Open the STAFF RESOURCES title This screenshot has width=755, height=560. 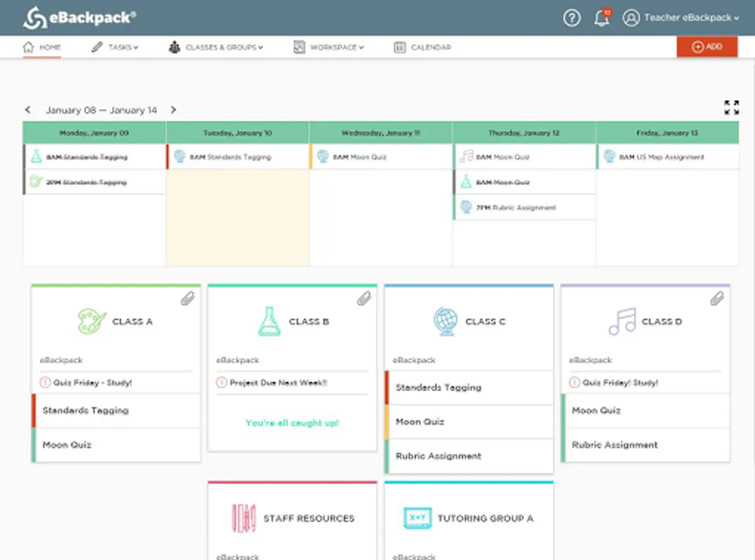[309, 518]
